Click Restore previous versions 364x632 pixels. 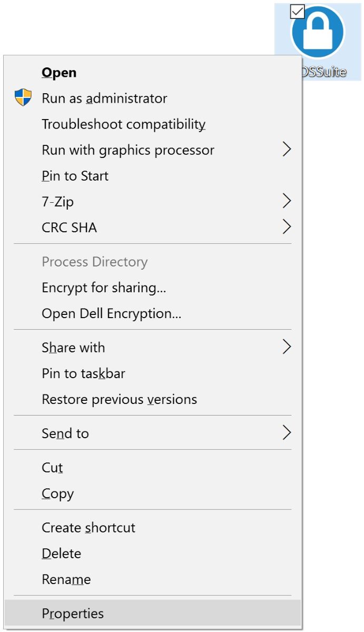click(118, 399)
